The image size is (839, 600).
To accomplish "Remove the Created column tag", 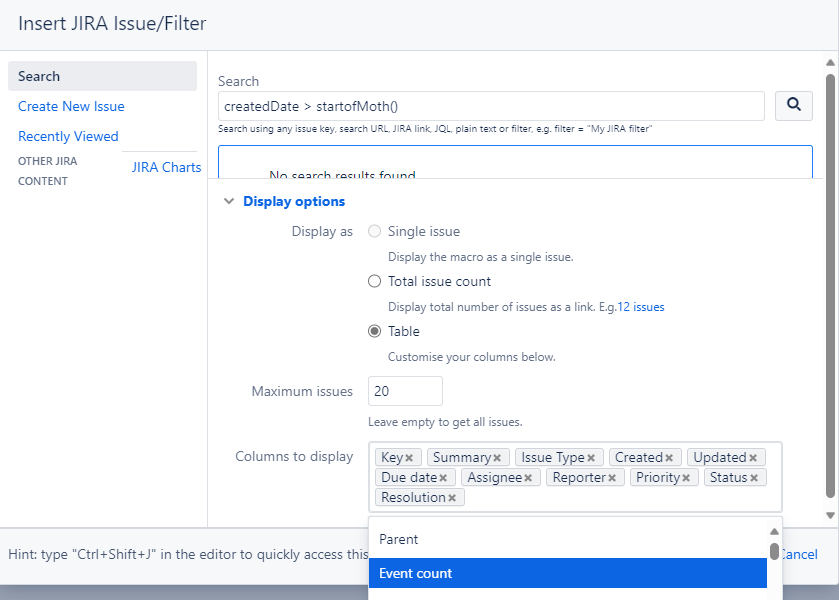I will click(669, 458).
